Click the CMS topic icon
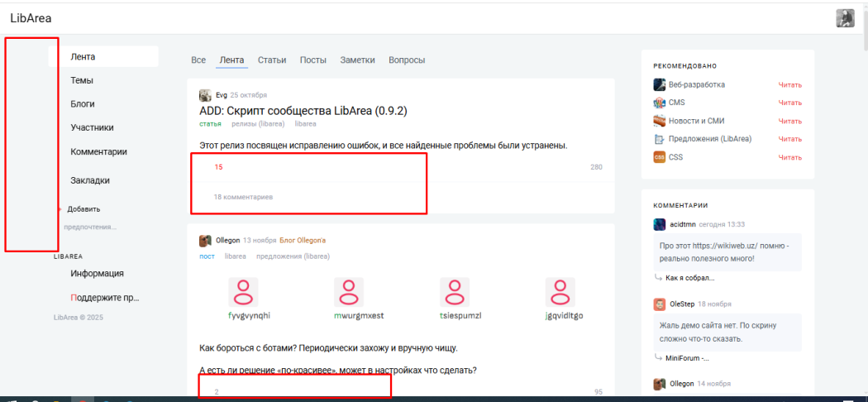Image resolution: width=868 pixels, height=402 pixels. pos(659,103)
